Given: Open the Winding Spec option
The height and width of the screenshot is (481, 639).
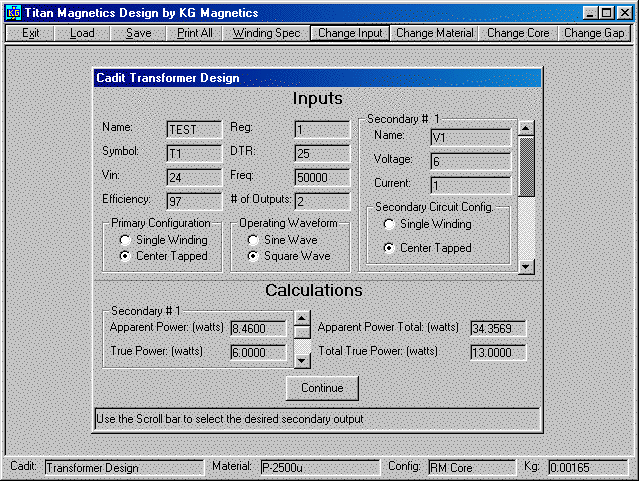Looking at the screenshot, I should tap(266, 33).
